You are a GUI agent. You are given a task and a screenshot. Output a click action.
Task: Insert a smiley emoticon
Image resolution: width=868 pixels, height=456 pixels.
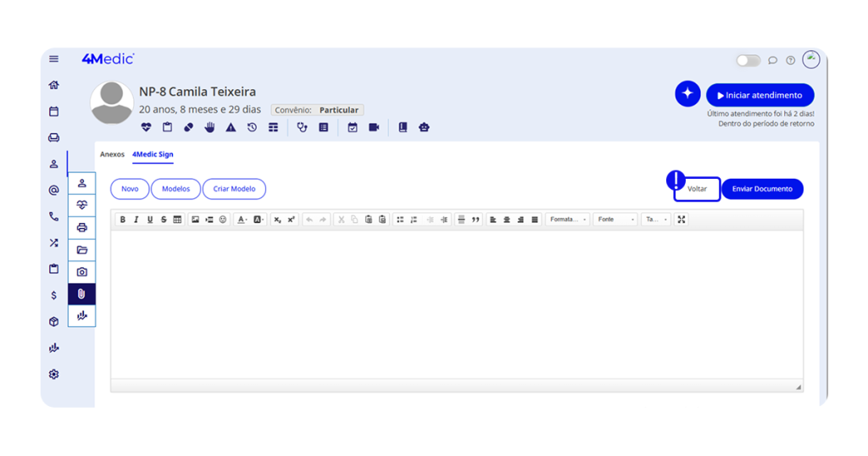[223, 220]
